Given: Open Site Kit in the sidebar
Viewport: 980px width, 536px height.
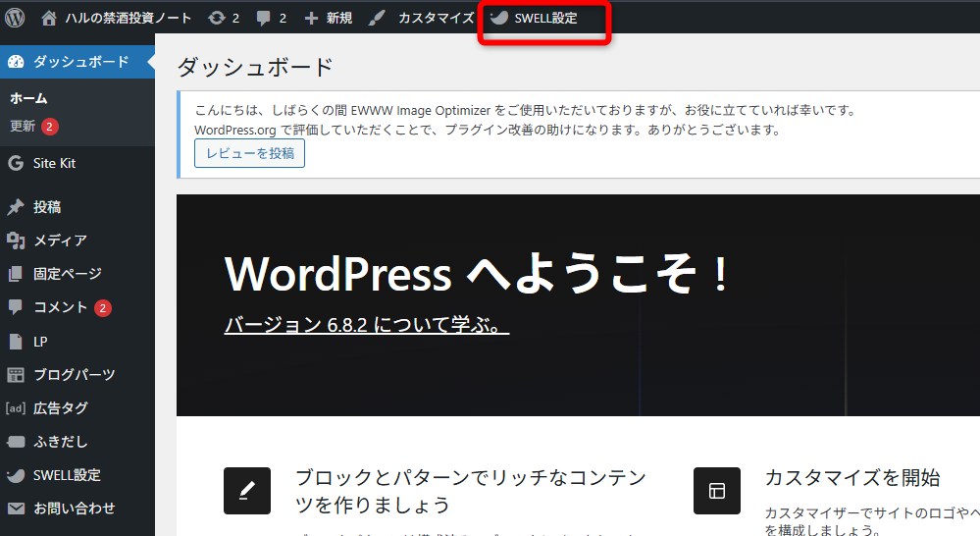Looking at the screenshot, I should [54, 163].
